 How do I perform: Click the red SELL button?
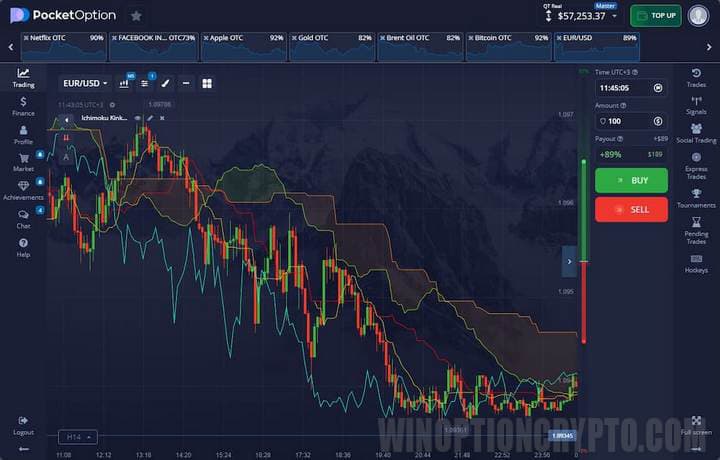631,210
